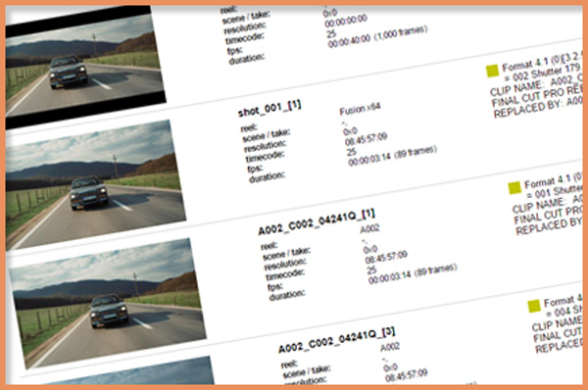
Task: Select the Fusion x64 reel value
Action: [x=360, y=109]
